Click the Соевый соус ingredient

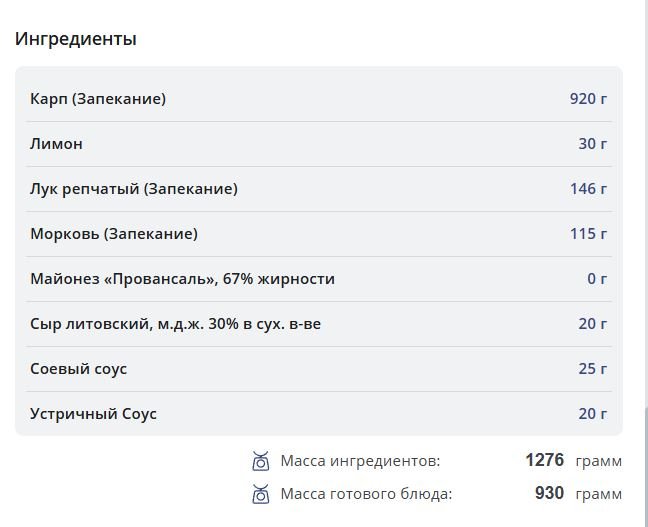(x=79, y=369)
